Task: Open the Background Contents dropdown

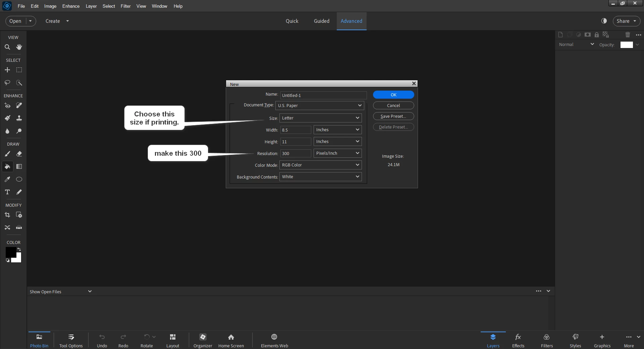Action: (320, 177)
